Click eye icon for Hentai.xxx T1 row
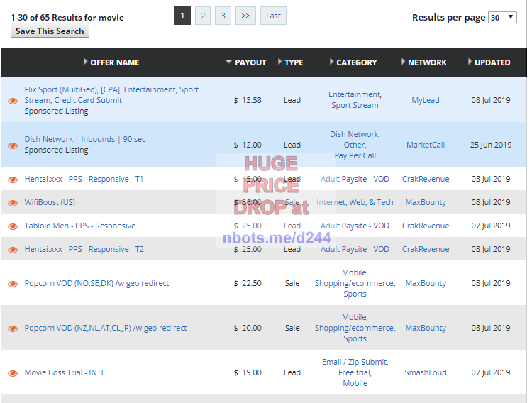532x403 pixels. pos(13,180)
